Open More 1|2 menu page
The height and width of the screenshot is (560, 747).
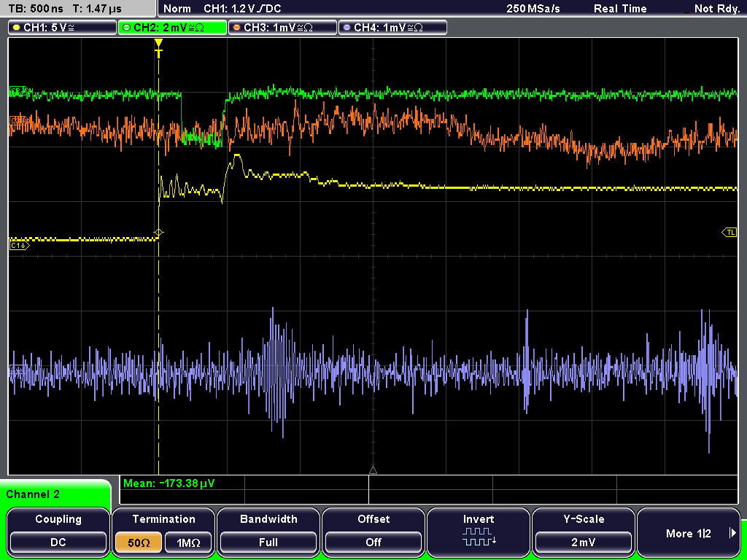[689, 531]
